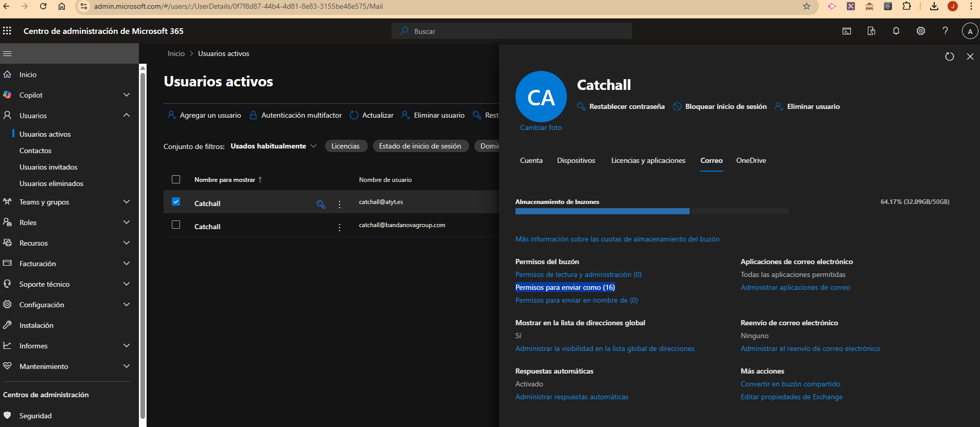Image resolution: width=980 pixels, height=427 pixels.
Task: Click the Copilot icon in sidebar
Action: click(7, 95)
